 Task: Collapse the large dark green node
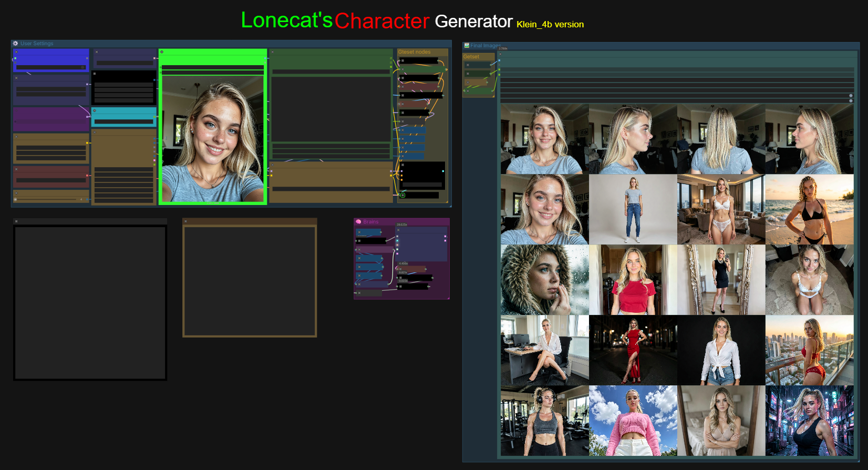click(x=272, y=52)
